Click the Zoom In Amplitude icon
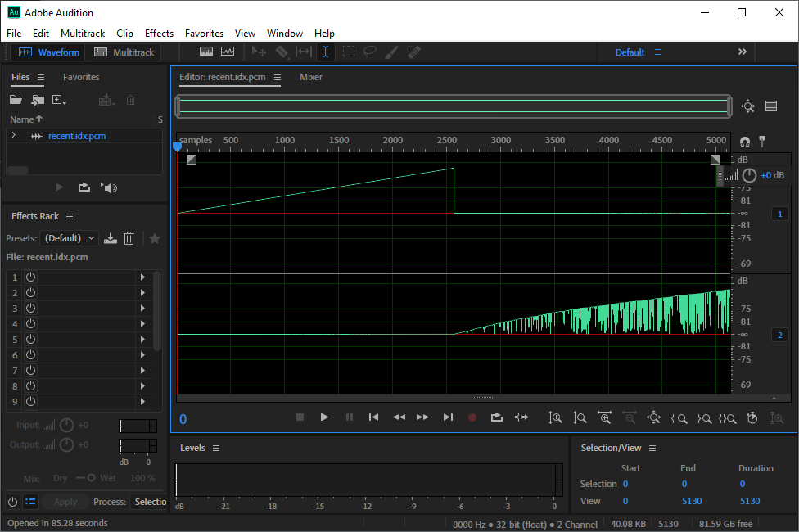This screenshot has width=799, height=532. 556,417
